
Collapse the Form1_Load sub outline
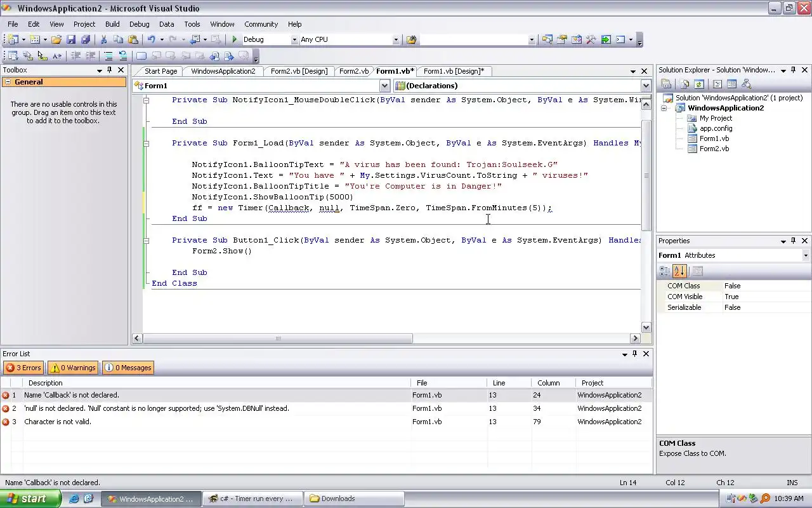coord(146,144)
